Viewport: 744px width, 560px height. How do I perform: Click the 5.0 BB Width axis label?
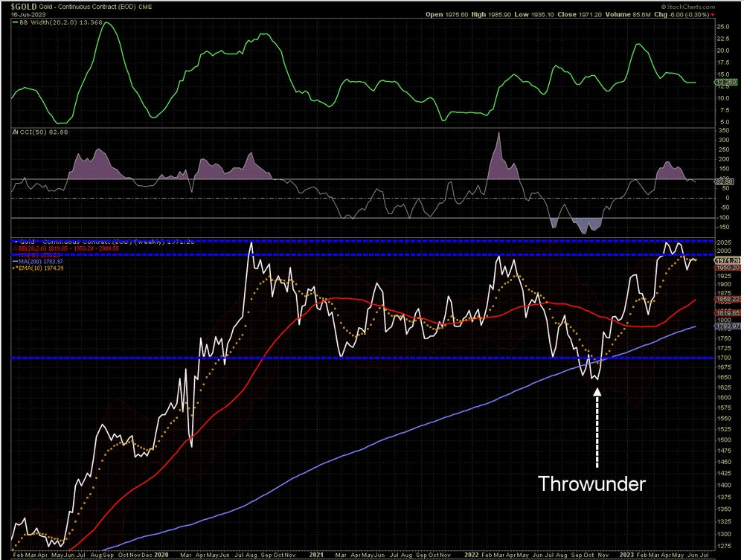click(724, 122)
